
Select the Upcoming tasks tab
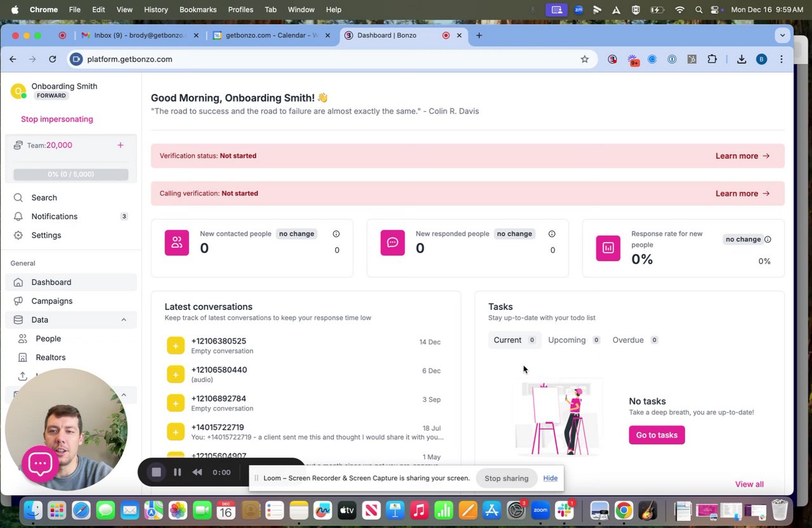573,340
